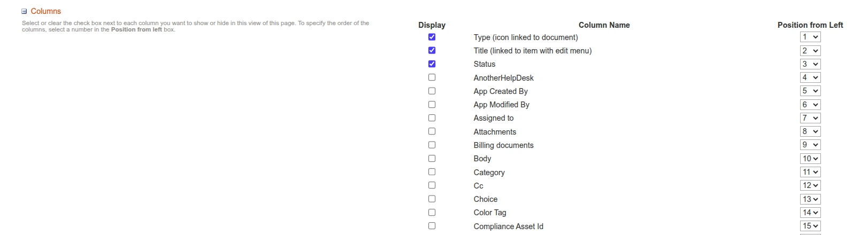Check the App Created By checkbox
The width and height of the screenshot is (868, 235).
[x=432, y=91]
